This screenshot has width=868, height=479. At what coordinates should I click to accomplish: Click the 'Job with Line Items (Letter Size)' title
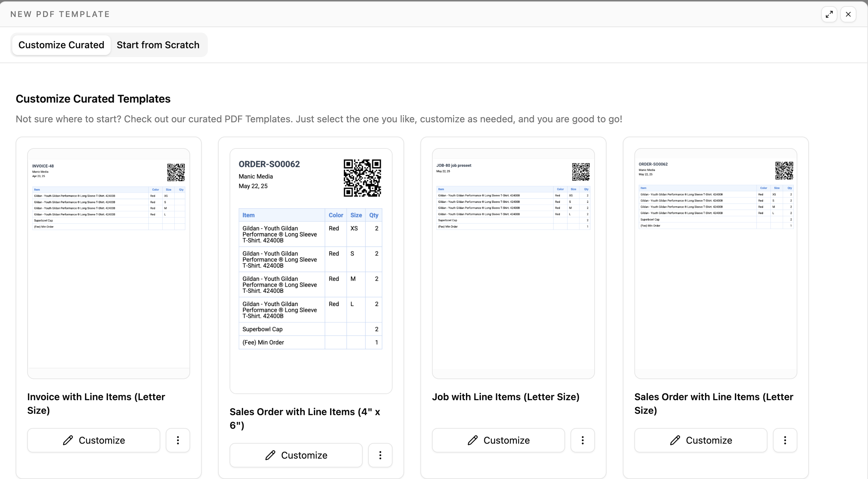point(506,397)
